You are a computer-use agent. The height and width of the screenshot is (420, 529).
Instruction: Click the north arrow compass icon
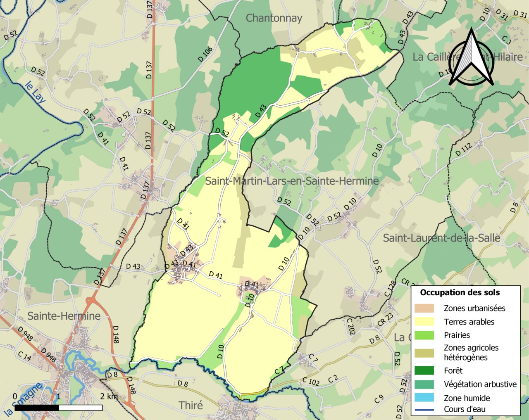471,58
